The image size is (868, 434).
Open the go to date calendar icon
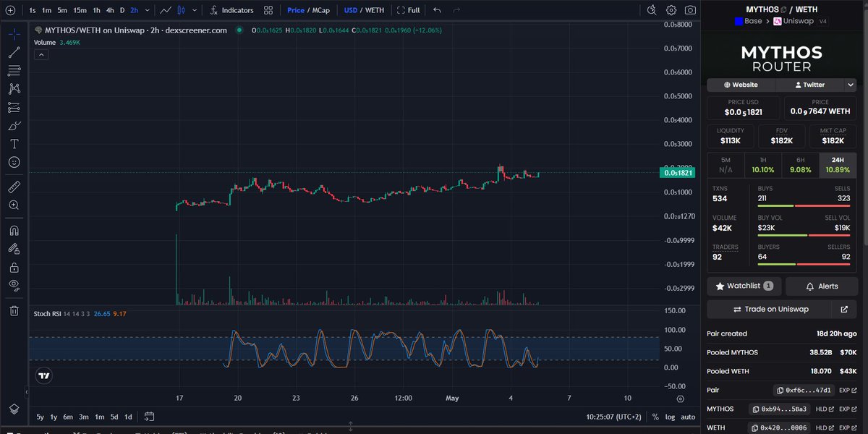pos(150,417)
